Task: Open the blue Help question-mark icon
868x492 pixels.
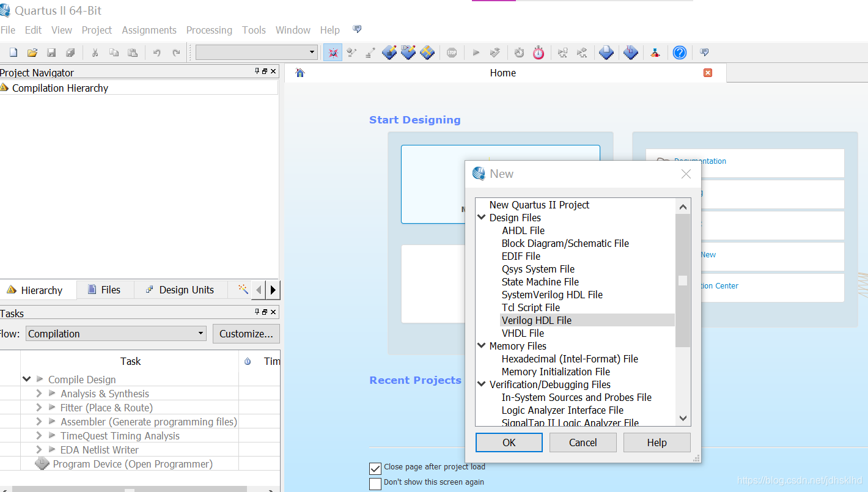Action: pyautogui.click(x=680, y=53)
